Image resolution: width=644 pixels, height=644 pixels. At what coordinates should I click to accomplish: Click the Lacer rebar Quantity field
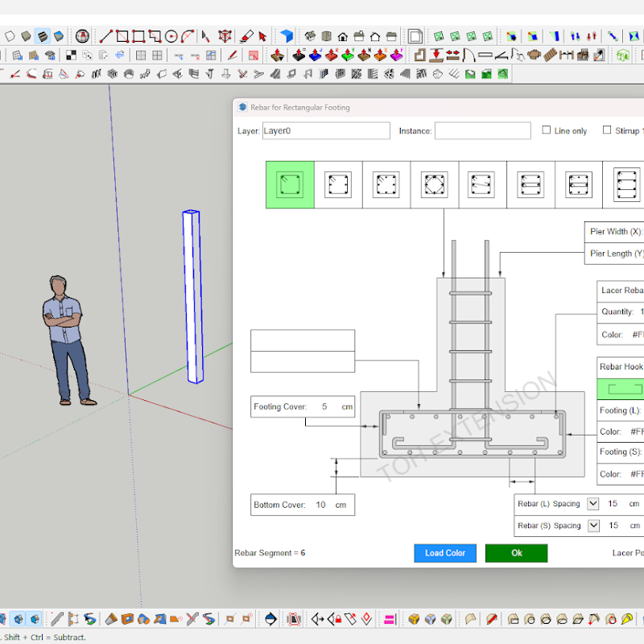pos(620,312)
